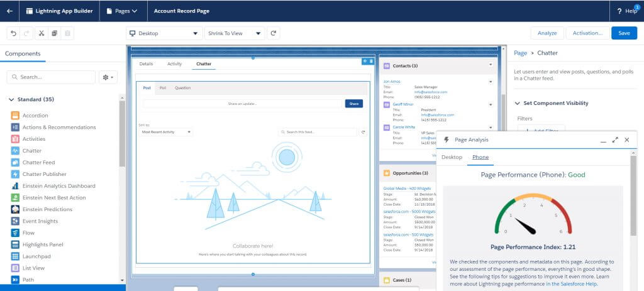Open the Carole White contact link
Viewport: 644px width, 291px height.
tap(404, 127)
